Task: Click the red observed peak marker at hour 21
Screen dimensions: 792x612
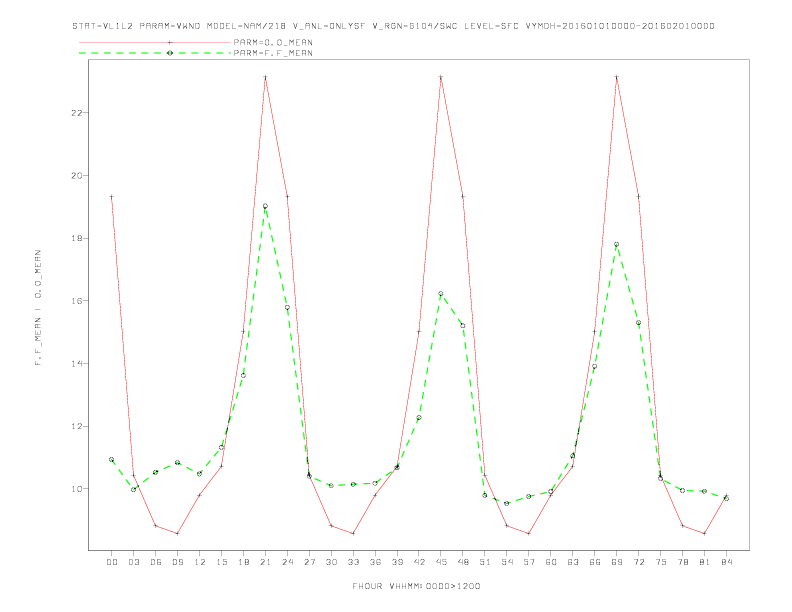Action: click(x=265, y=77)
